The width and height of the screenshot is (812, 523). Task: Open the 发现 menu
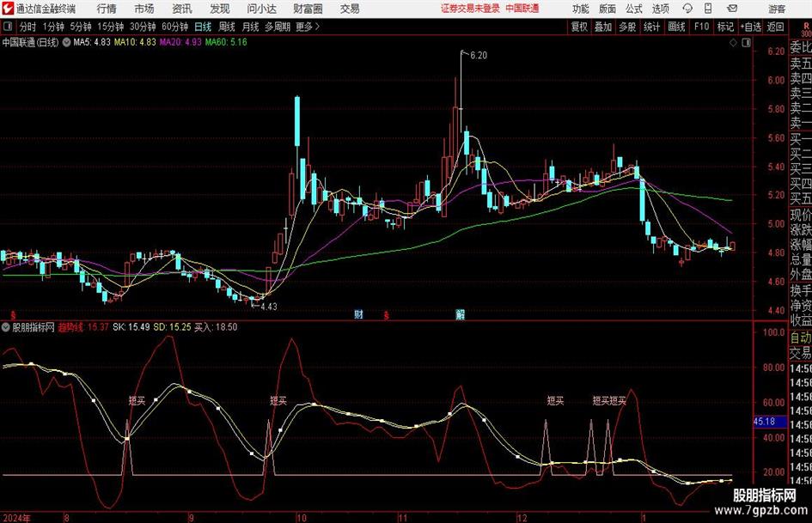coord(220,9)
